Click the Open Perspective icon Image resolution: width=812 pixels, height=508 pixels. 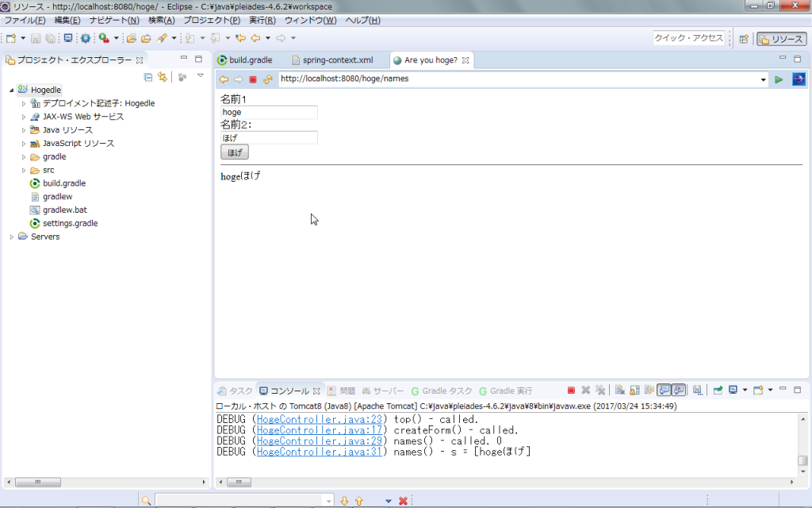[744, 39]
